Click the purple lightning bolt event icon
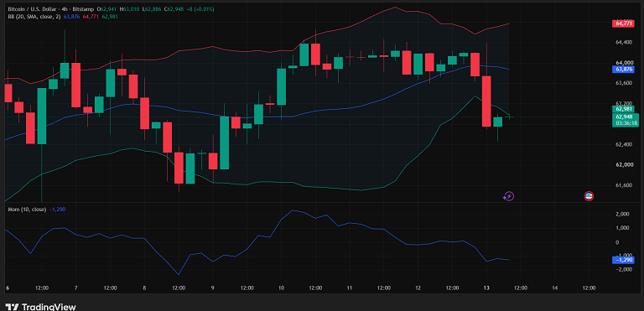 click(508, 196)
